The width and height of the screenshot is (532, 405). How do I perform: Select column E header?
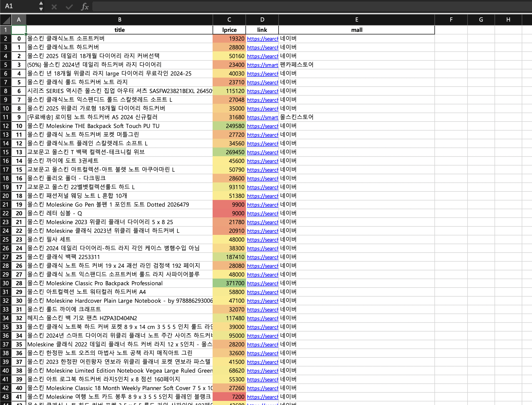click(357, 20)
